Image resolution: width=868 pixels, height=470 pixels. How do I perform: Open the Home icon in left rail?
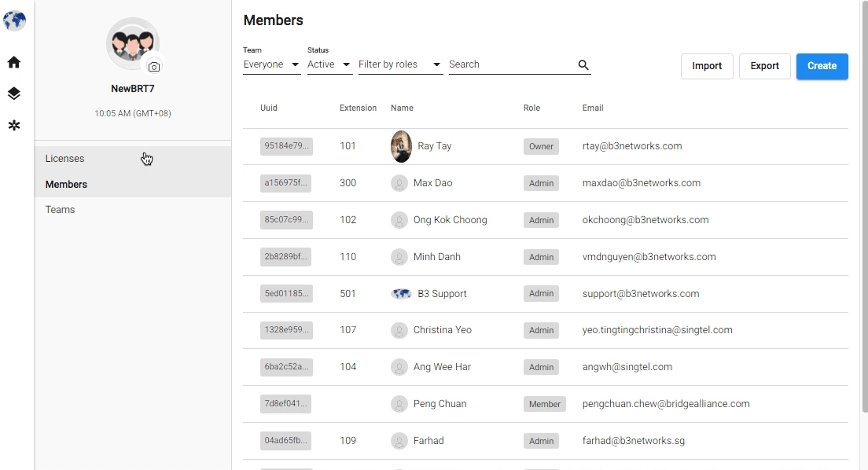point(14,62)
